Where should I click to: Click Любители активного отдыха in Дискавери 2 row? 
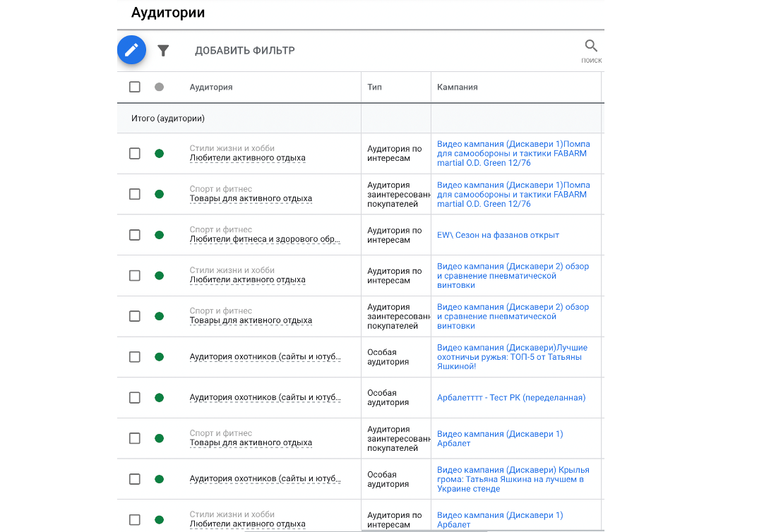click(x=248, y=280)
